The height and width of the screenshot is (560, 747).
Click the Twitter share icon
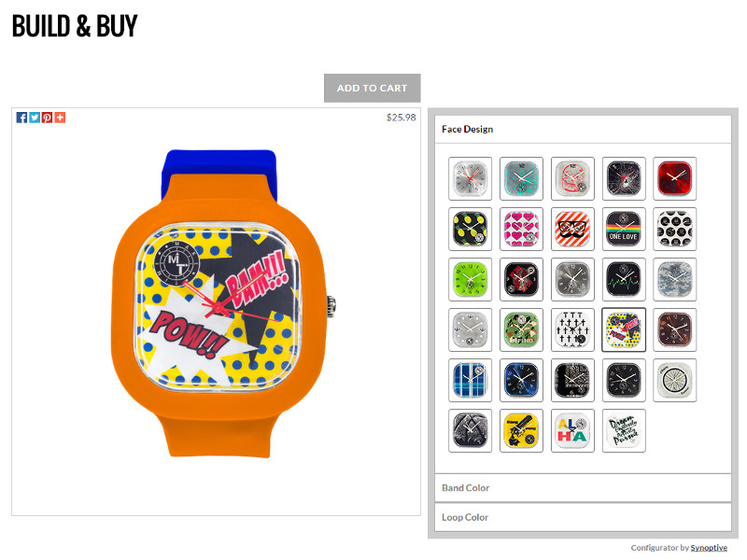[35, 118]
